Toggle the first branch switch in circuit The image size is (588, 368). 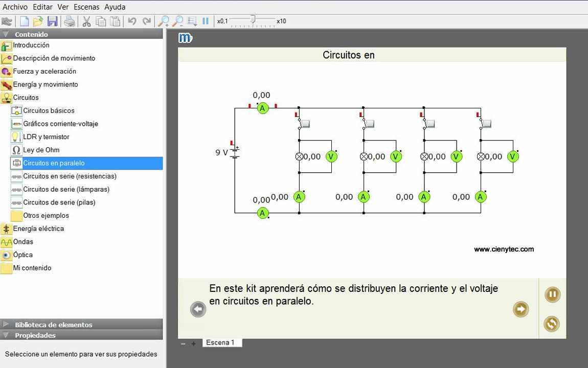(x=305, y=124)
